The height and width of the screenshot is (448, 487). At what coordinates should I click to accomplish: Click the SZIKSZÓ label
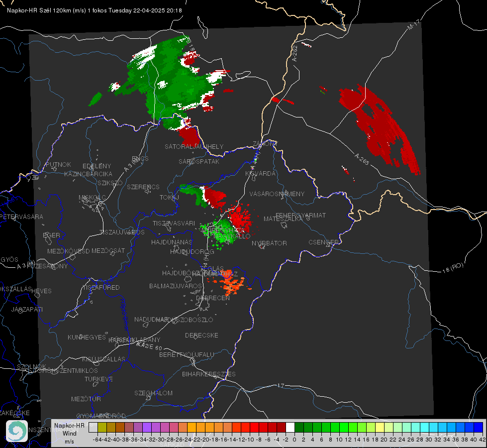110,183
